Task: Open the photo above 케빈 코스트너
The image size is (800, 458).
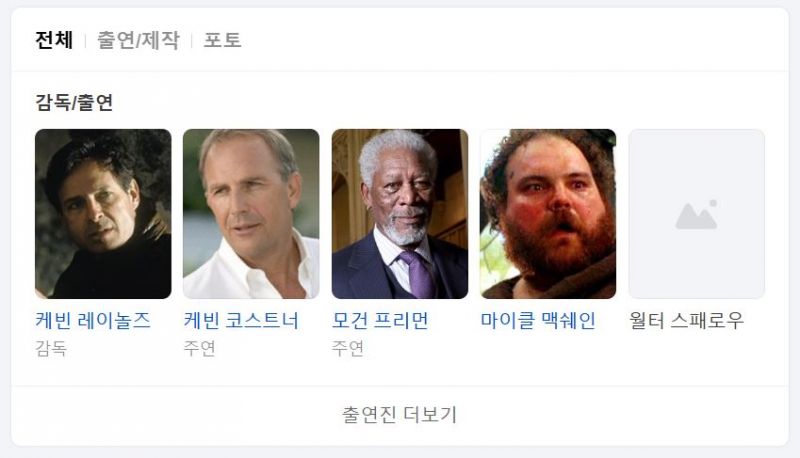Action: click(x=251, y=214)
